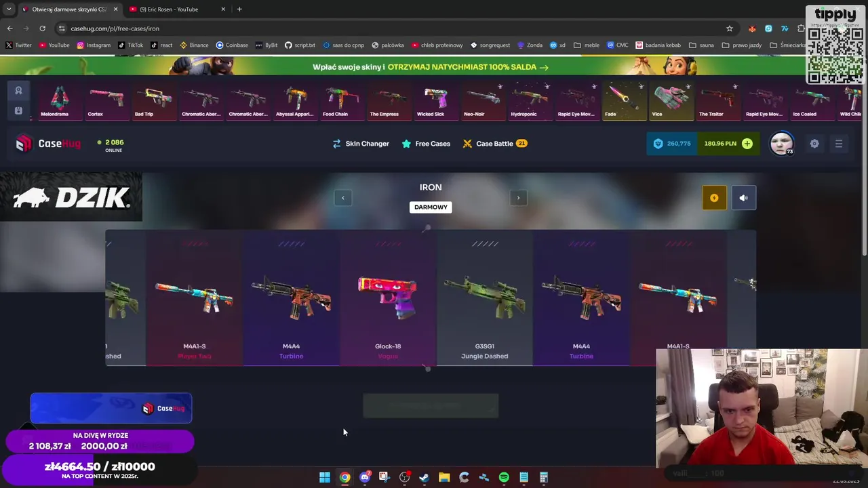Open the hamburger menu icon
The width and height of the screenshot is (868, 488).
(x=839, y=144)
